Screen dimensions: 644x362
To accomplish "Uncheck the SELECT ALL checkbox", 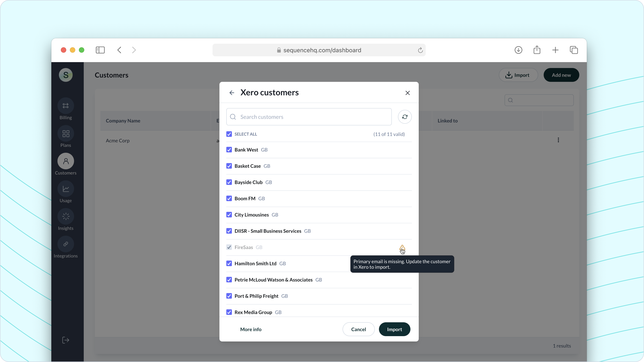I will point(229,134).
